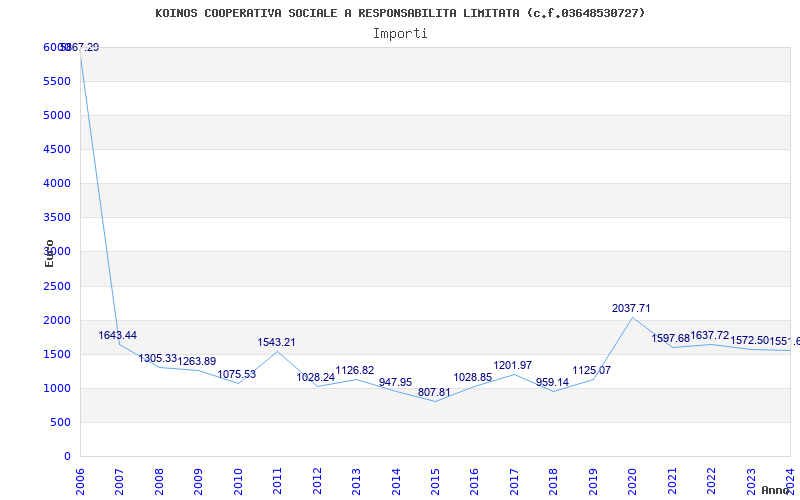The width and height of the screenshot is (800, 500).
Task: Click the 4000 y-axis value
Action: click(x=57, y=183)
